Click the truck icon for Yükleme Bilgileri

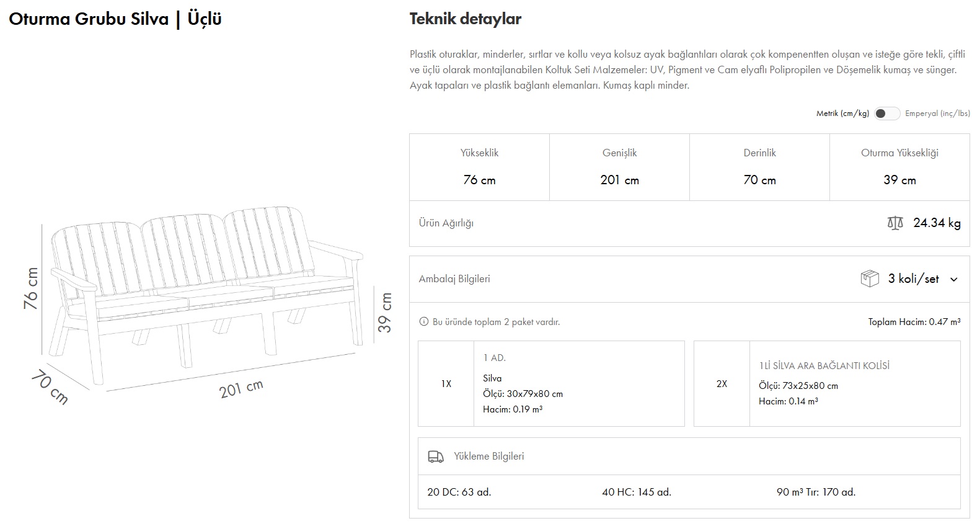click(x=436, y=457)
